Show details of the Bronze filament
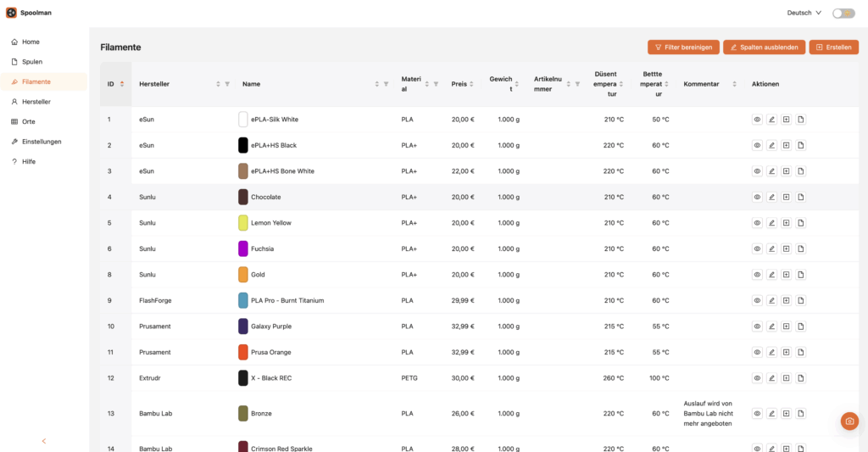This screenshot has height=452, width=868. coord(757,414)
